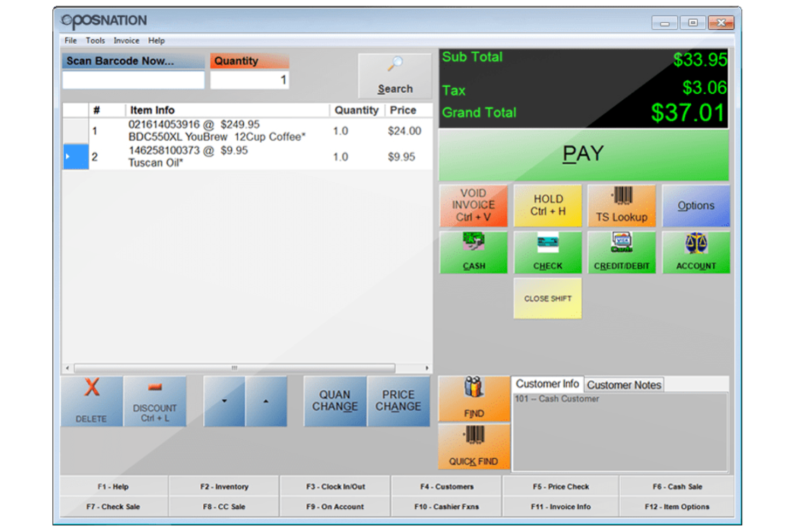The width and height of the screenshot is (798, 532).
Task: Switch to the Customer Notes tab
Action: point(623,384)
